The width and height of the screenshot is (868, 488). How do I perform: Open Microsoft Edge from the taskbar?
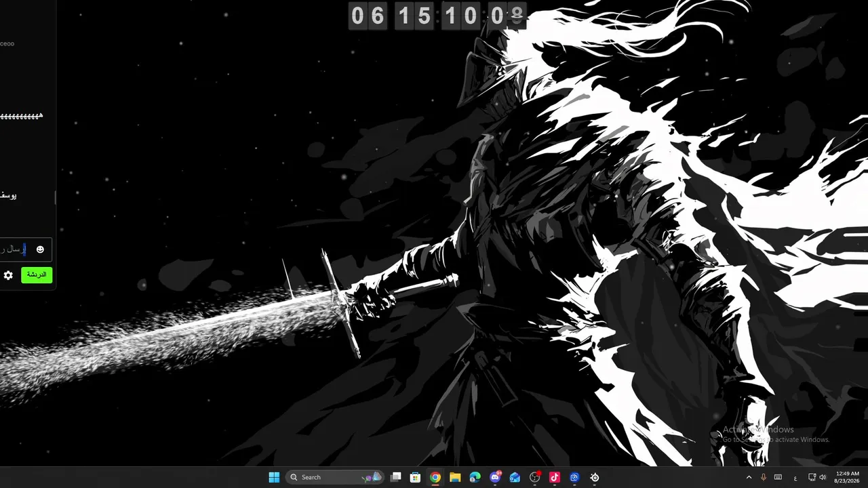click(x=475, y=477)
